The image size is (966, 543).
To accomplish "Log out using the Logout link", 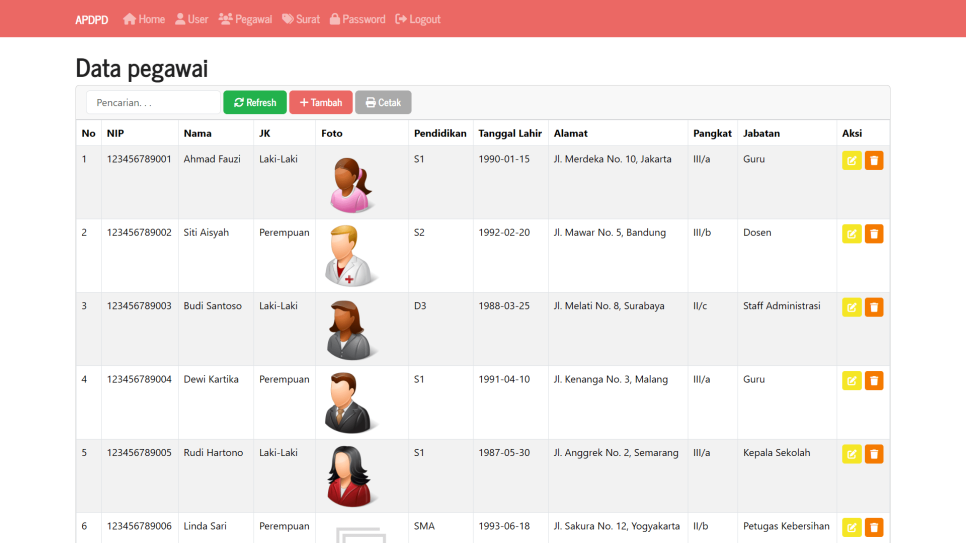I will click(x=418, y=19).
